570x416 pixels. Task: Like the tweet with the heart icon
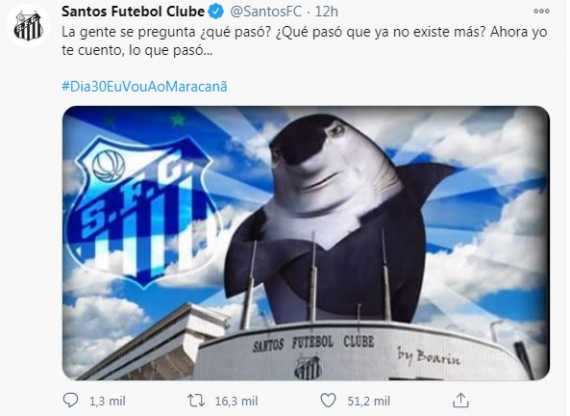(328, 400)
